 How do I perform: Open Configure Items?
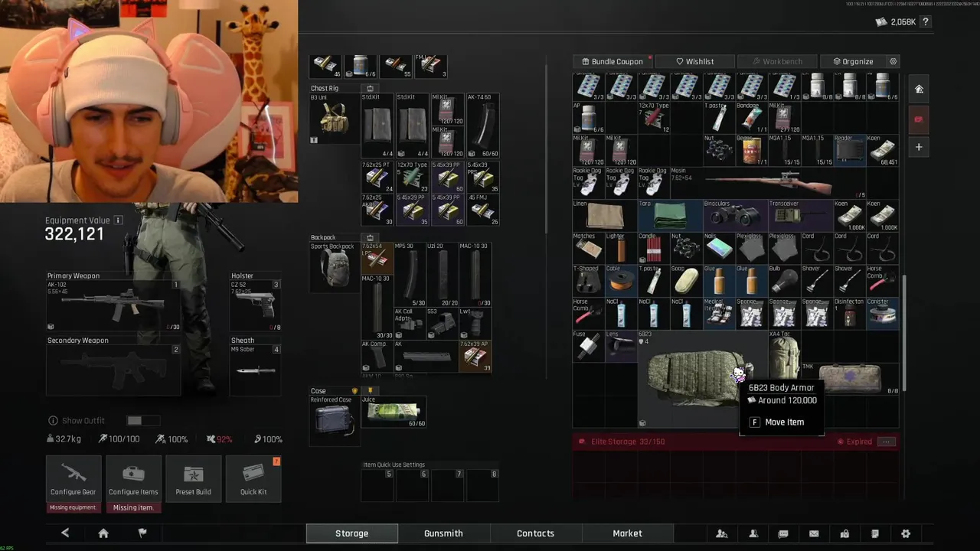point(133,479)
